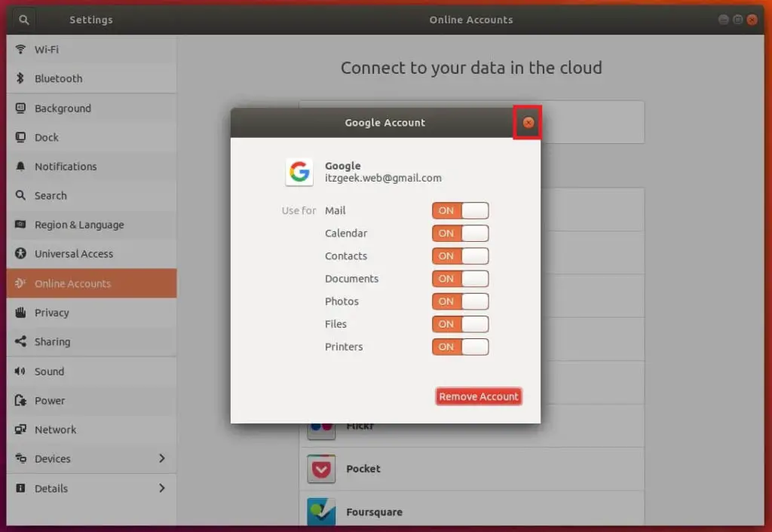Toggle the Documents switch off
The height and width of the screenshot is (532, 772).
click(x=461, y=278)
